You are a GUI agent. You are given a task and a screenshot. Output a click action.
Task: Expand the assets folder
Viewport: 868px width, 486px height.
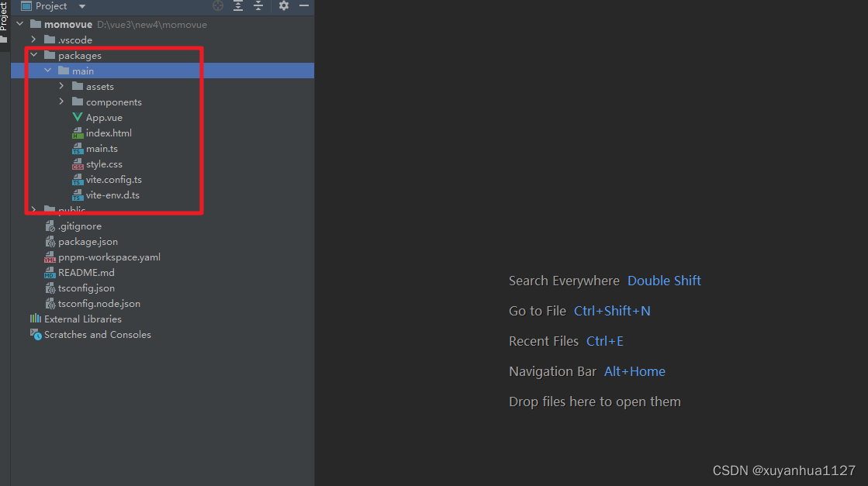[x=62, y=86]
